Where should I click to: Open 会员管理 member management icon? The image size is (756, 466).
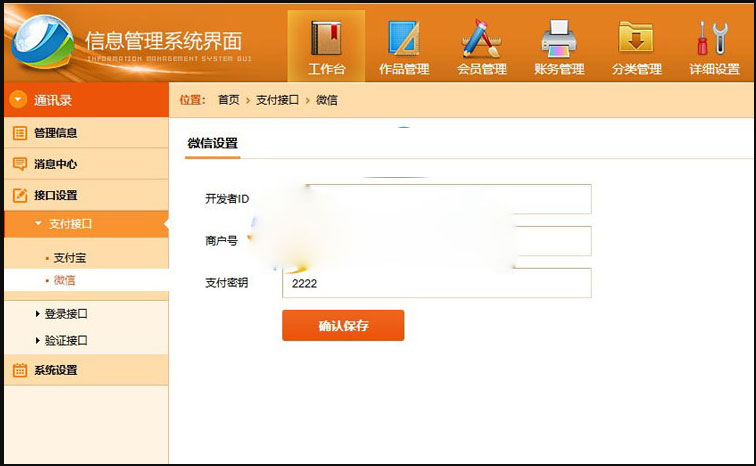[x=481, y=38]
